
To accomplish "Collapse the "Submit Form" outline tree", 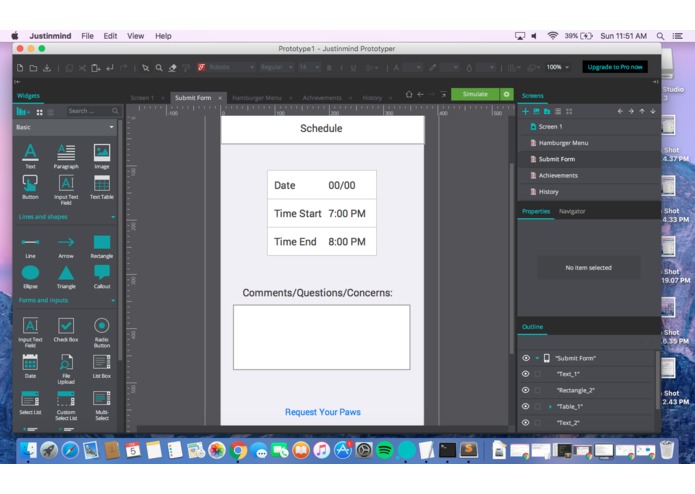I will (537, 358).
